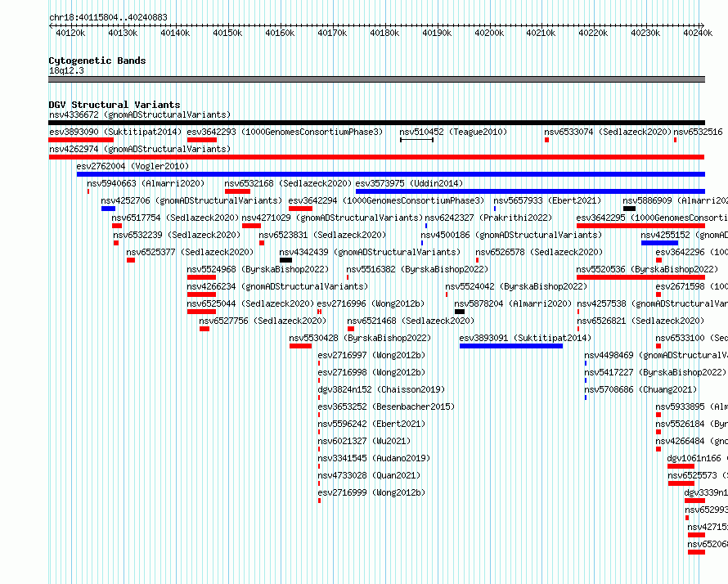Viewport: 728px width, 584px height.
Task: Open nsv5596242 (Ebert2021) label
Action: coord(372,424)
